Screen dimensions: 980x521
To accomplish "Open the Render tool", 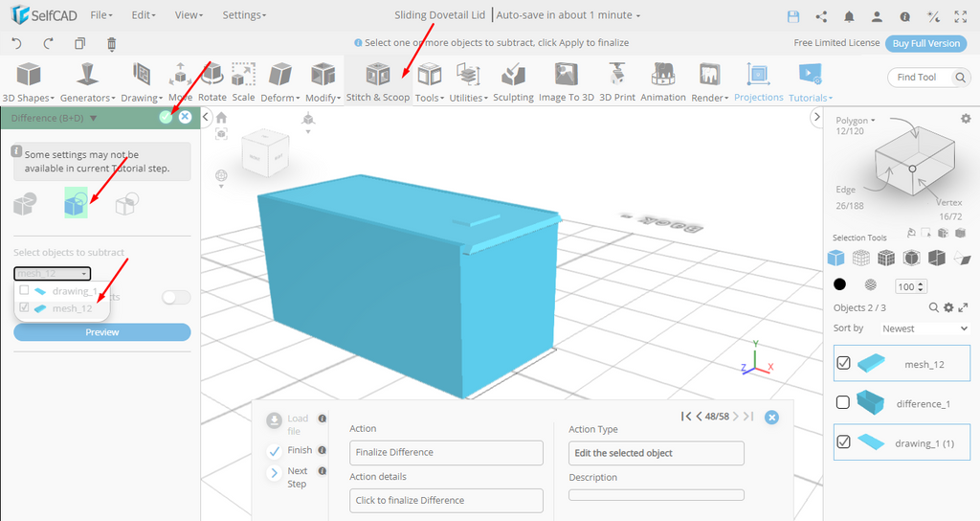I will tap(709, 82).
